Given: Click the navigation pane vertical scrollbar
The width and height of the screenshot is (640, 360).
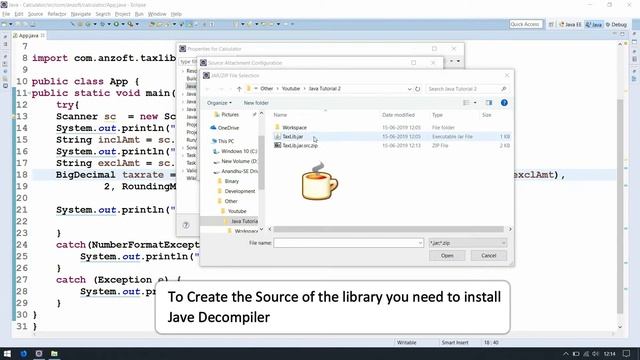Looking at the screenshot, I should click(261, 163).
